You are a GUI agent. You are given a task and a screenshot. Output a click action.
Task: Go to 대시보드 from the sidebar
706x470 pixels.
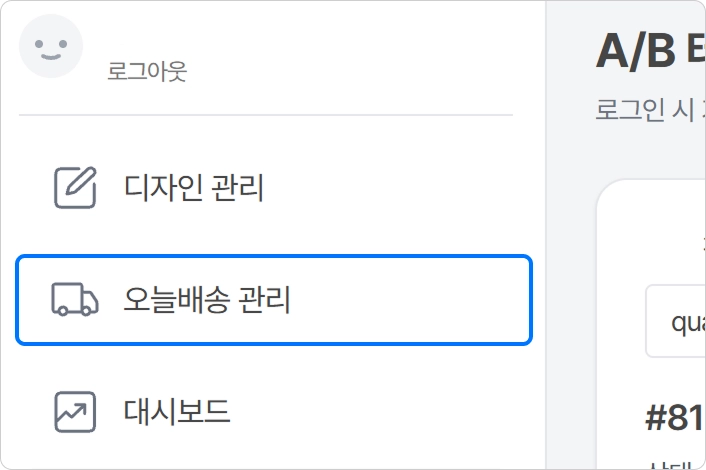[x=177, y=411]
